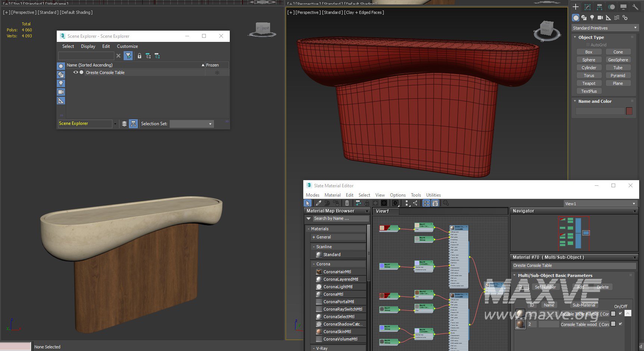This screenshot has width=644, height=351.
Task: Open the View1 dropdown in Slate editor
Action: pos(600,204)
